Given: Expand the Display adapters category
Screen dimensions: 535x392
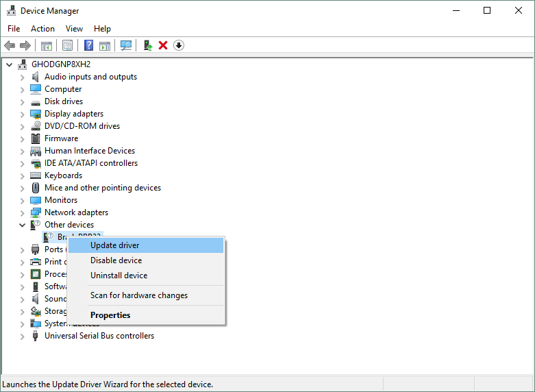Looking at the screenshot, I should [22, 114].
